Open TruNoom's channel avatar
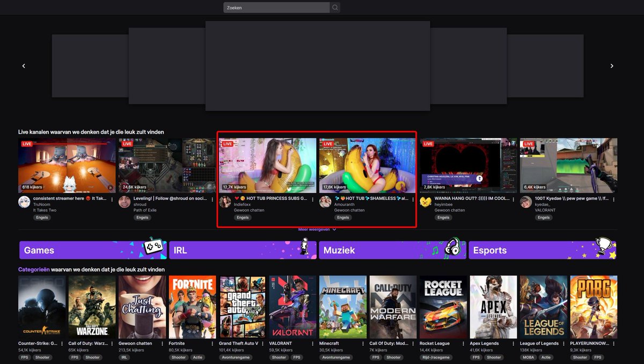This screenshot has height=364, width=644. pos(24,202)
